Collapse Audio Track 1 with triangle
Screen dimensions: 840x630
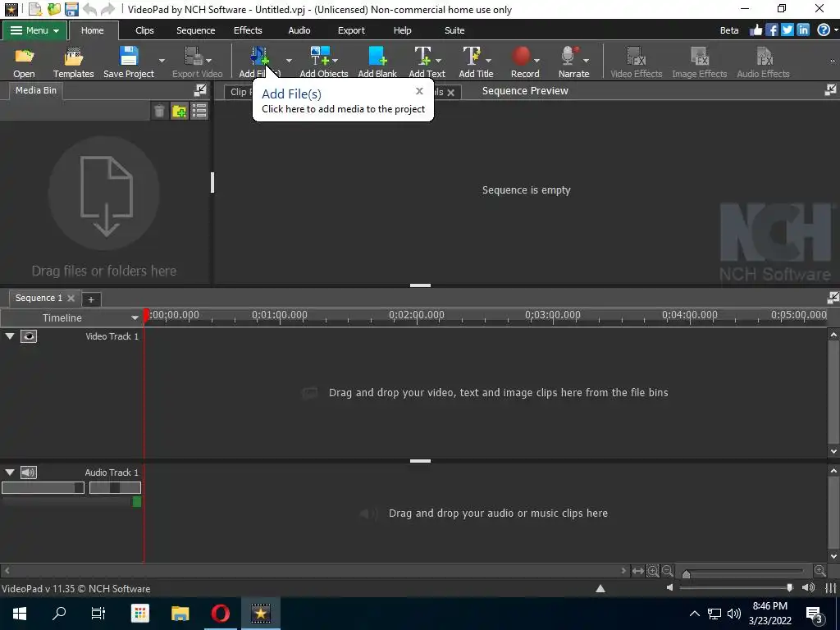(10, 472)
